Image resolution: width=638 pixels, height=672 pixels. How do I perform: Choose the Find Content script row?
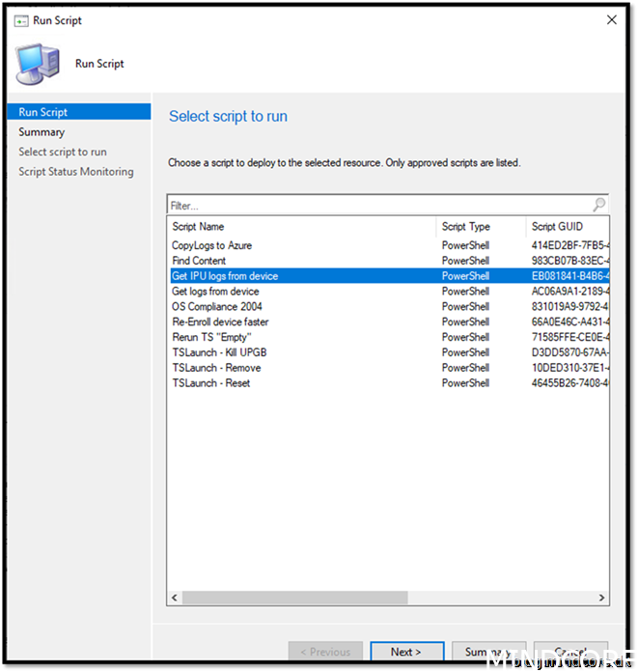pyautogui.click(x=199, y=261)
